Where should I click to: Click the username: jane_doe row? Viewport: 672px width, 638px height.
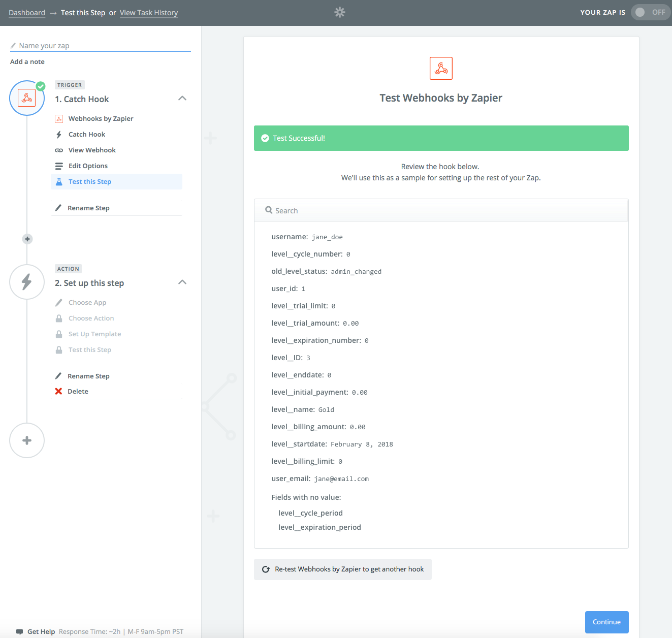tap(307, 237)
